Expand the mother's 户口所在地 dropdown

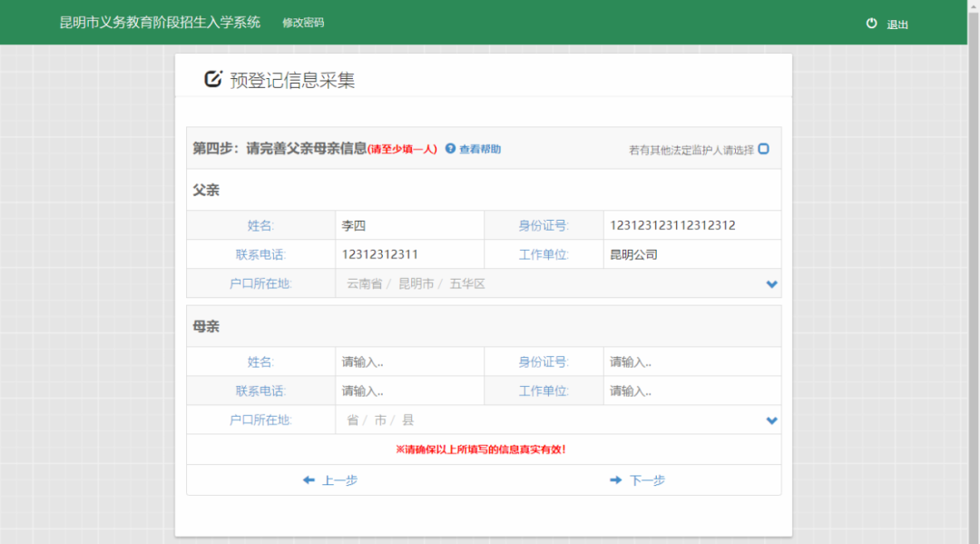tap(771, 420)
